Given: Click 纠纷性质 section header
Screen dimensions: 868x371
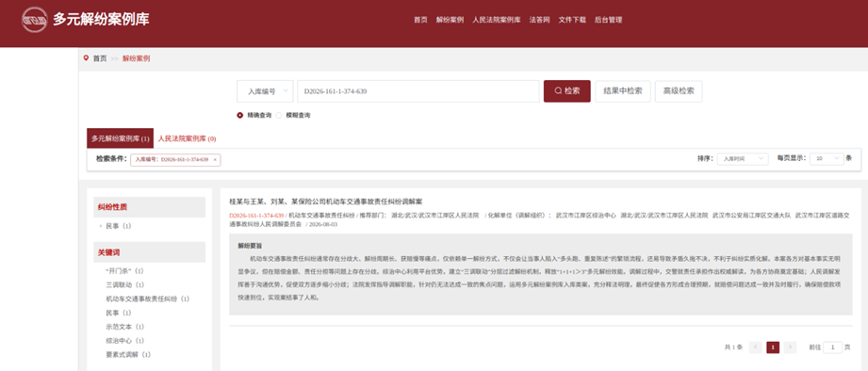Looking at the screenshot, I should [x=150, y=207].
